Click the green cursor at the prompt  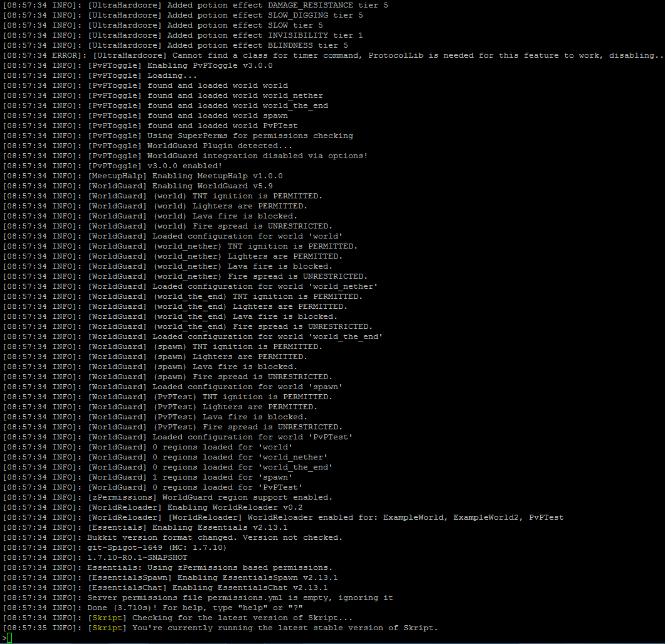(9, 638)
